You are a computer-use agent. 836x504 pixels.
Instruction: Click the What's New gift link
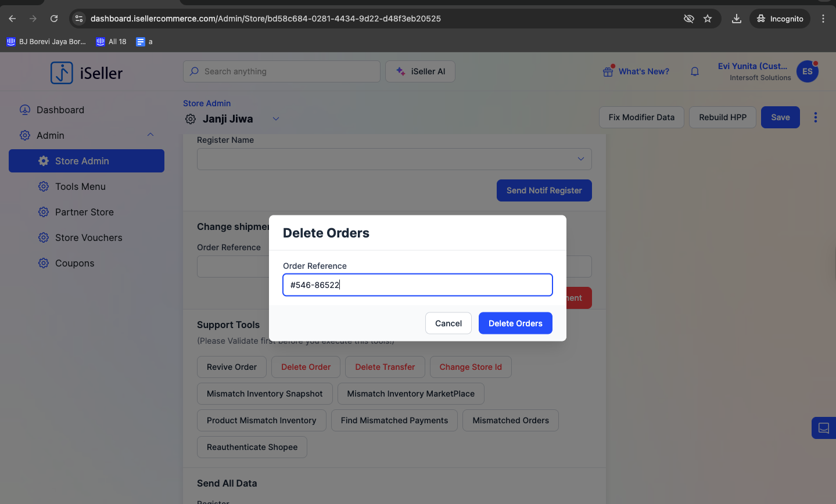pos(636,71)
